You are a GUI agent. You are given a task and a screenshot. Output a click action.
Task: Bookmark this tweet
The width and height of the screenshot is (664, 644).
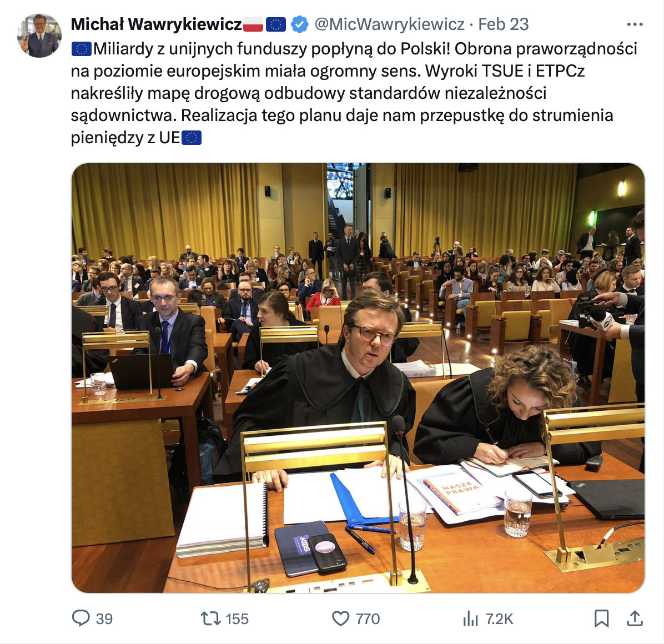point(601,618)
